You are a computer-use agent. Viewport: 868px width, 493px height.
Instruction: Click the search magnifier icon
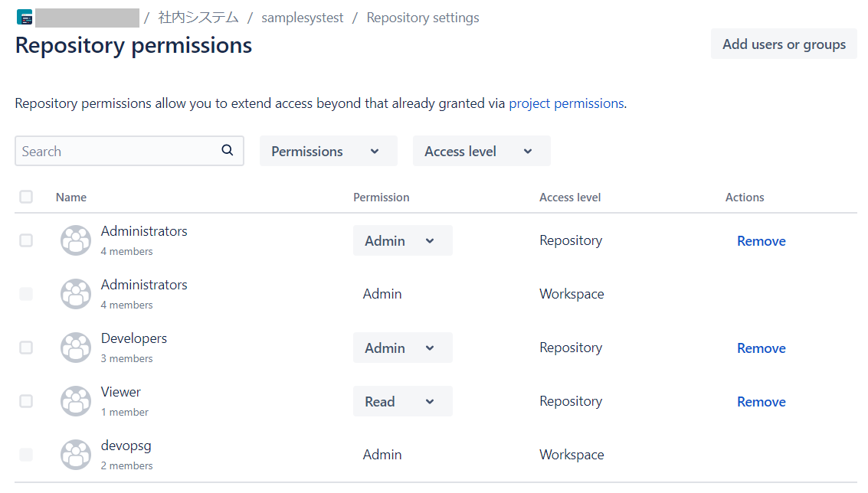point(227,151)
